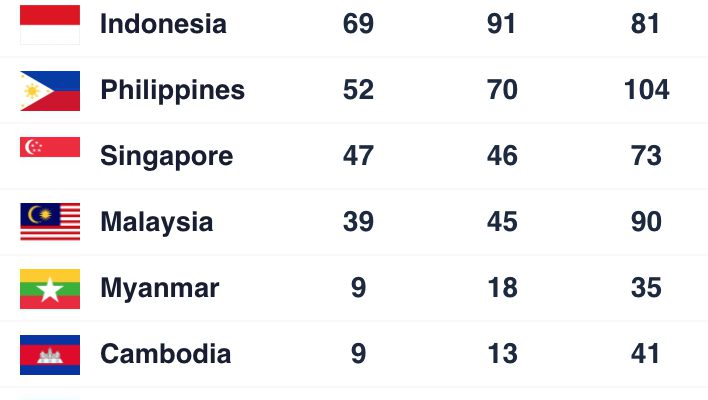Click Philippines' gold count 52
Viewport: 708px width, 400px height.
[358, 89]
